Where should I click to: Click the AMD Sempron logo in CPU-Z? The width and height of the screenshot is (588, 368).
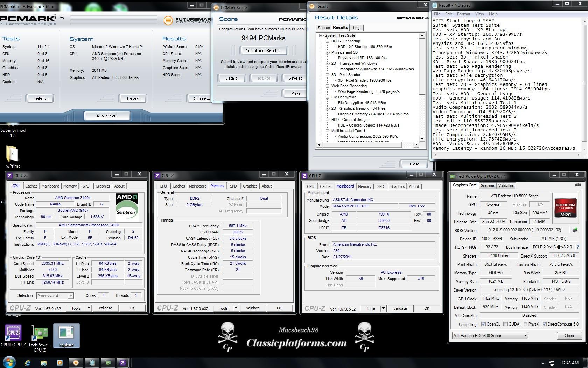[127, 206]
